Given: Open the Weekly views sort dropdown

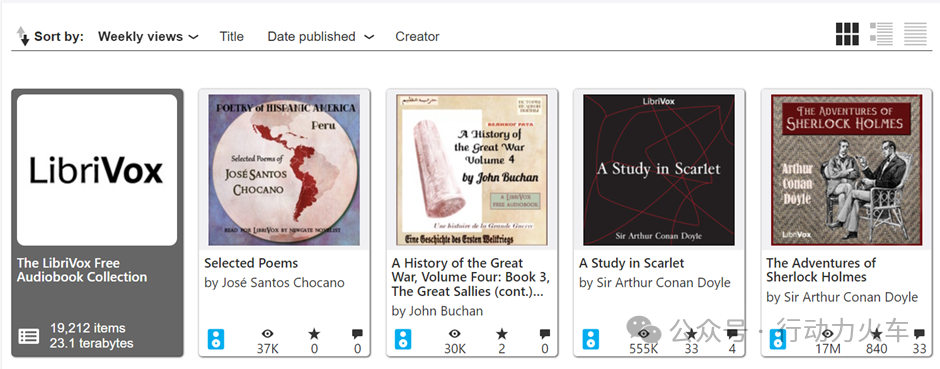Looking at the screenshot, I should 148,37.
